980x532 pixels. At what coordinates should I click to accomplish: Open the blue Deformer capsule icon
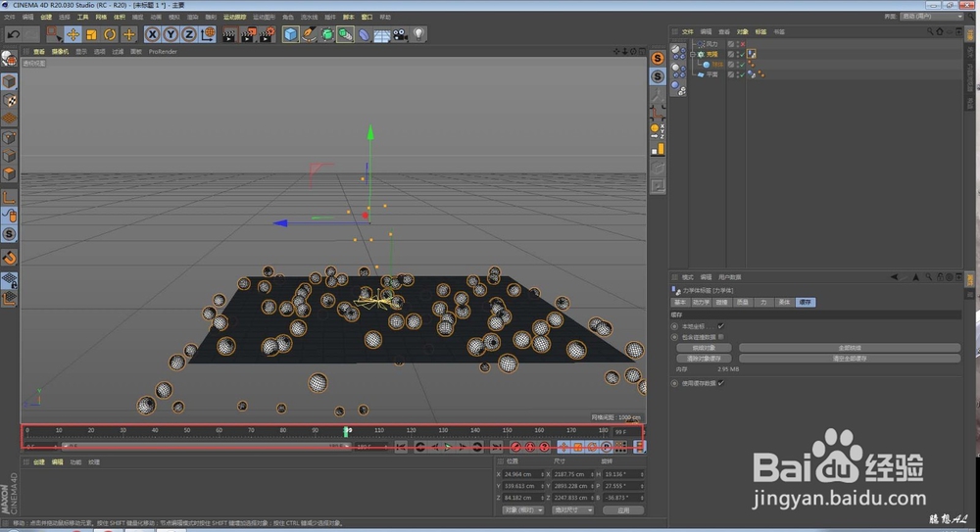364,34
